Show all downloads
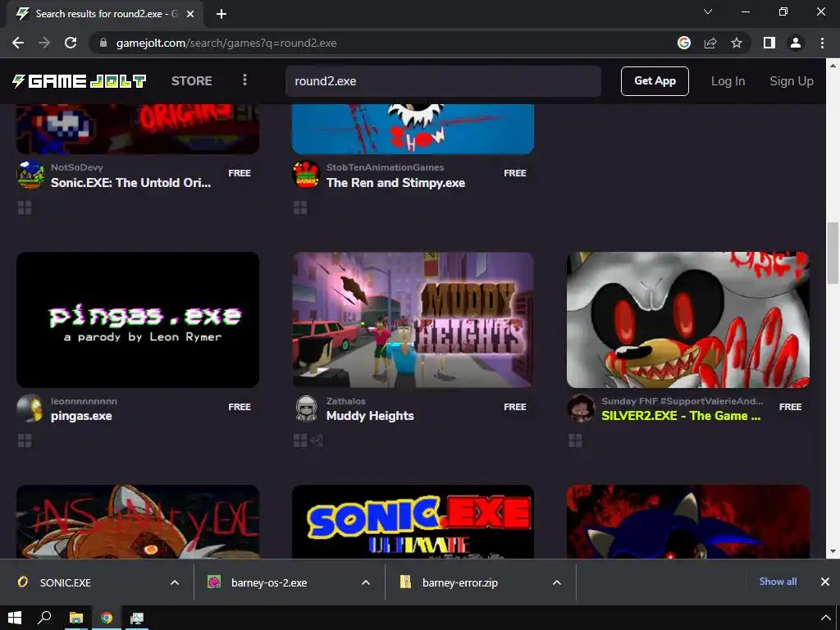This screenshot has height=630, width=840. pyautogui.click(x=778, y=582)
